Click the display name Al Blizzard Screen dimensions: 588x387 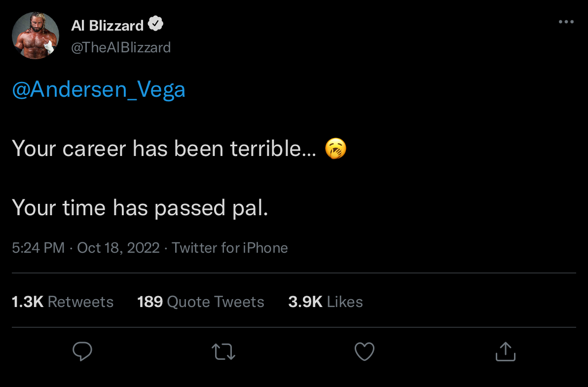pos(108,25)
